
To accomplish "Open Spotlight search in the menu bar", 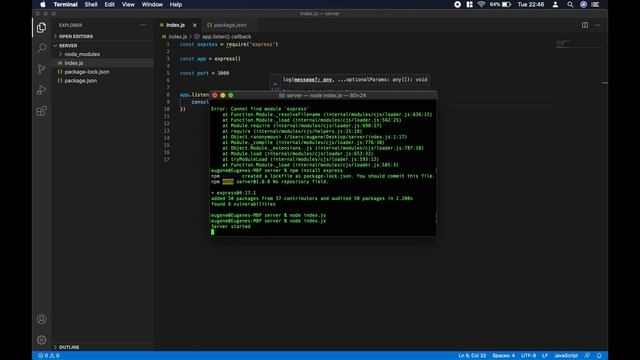I will [570, 4].
